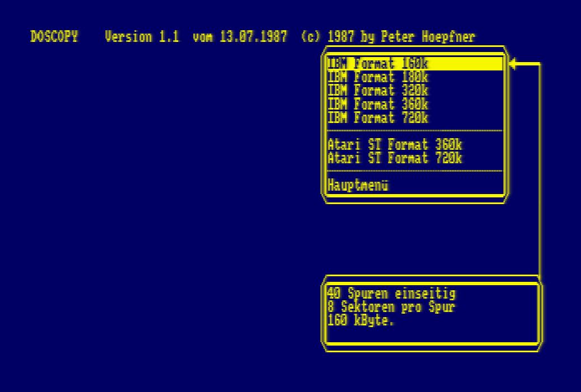Click the separator between IBM and Atari formats
This screenshot has height=392, width=581.
(414, 131)
